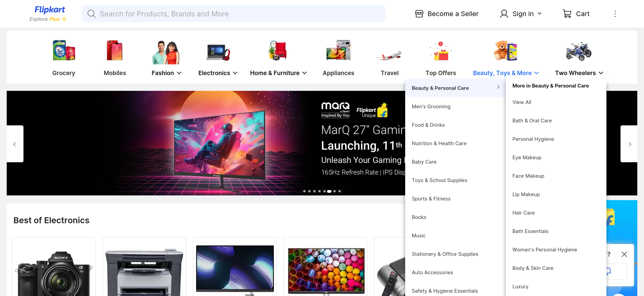Click the Appliances TV image

tap(338, 51)
